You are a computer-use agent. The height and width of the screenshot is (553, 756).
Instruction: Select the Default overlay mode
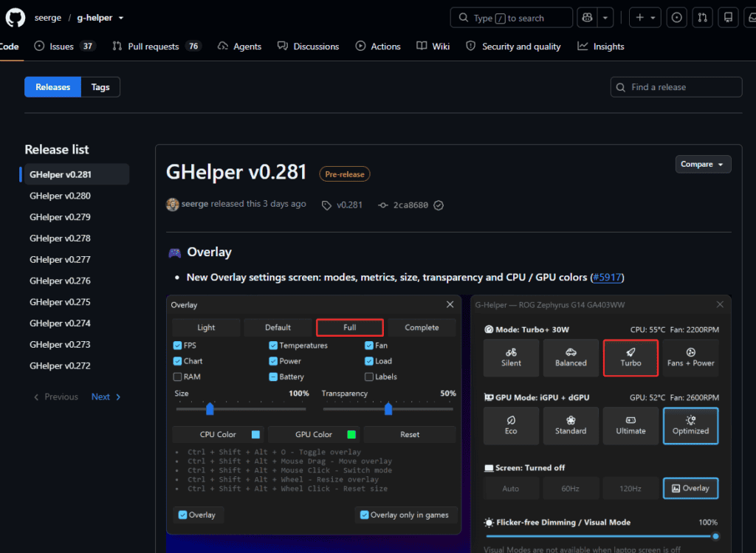click(x=278, y=327)
